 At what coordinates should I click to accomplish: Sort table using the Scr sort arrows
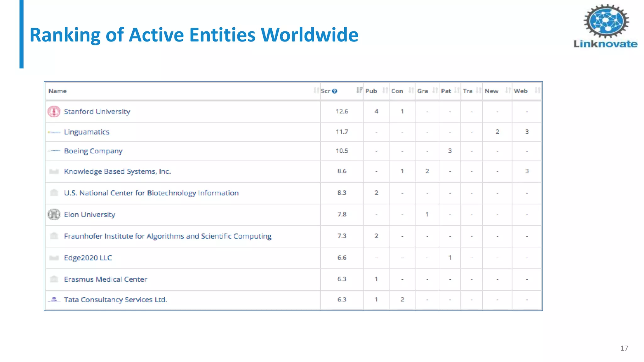coord(359,90)
